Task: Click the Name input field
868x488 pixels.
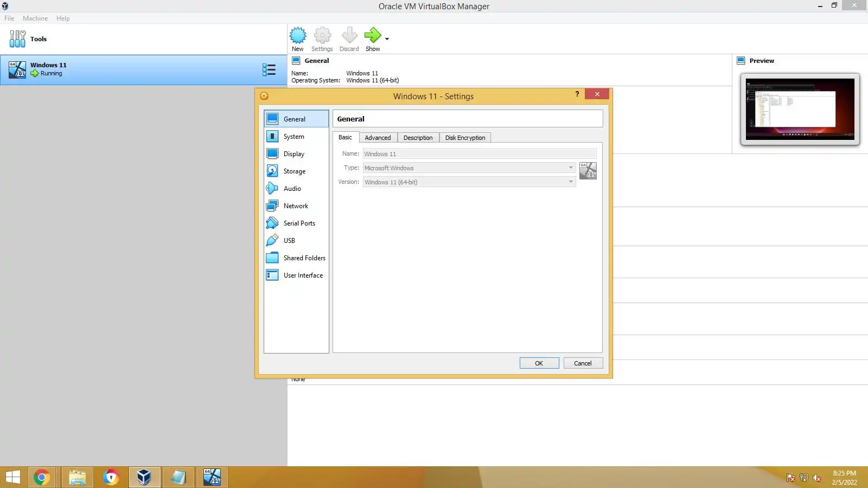Action: (480, 154)
